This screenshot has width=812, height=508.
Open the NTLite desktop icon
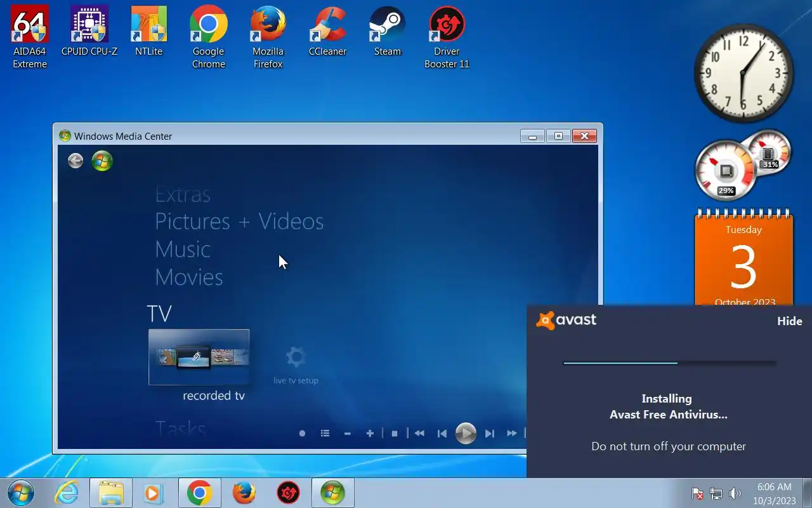pyautogui.click(x=149, y=32)
